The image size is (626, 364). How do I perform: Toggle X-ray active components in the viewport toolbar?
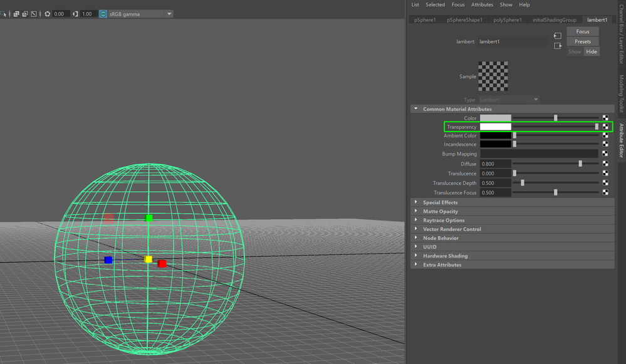(25, 14)
